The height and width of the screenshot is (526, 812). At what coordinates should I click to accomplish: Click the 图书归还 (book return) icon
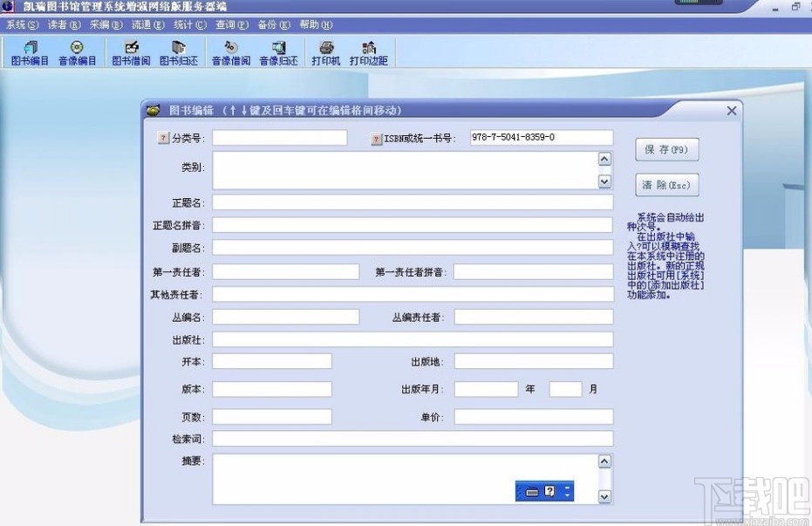(179, 52)
